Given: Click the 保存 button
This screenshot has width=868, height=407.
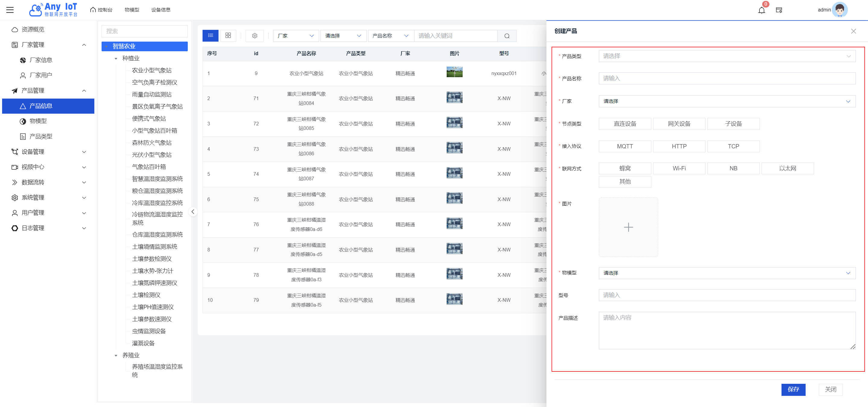Looking at the screenshot, I should click(x=793, y=390).
